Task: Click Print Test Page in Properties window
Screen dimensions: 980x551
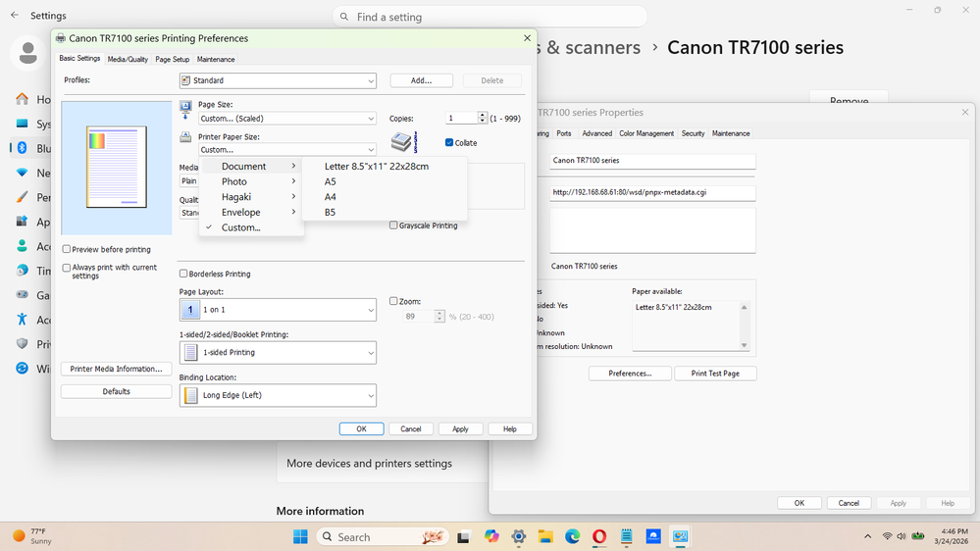Action: tap(715, 374)
